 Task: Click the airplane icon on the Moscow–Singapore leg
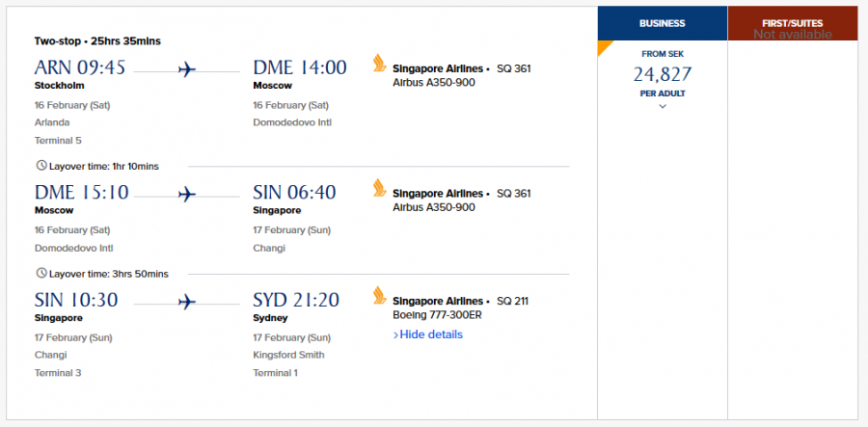[187, 195]
